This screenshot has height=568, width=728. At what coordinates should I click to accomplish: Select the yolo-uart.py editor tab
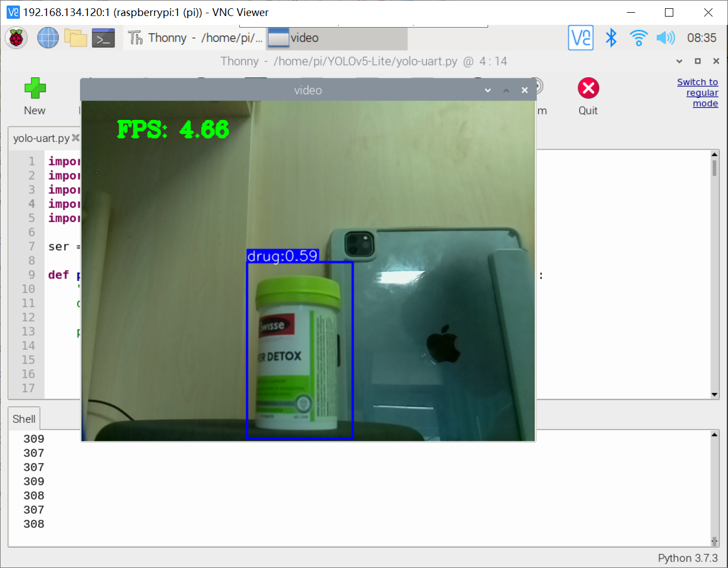pyautogui.click(x=41, y=138)
